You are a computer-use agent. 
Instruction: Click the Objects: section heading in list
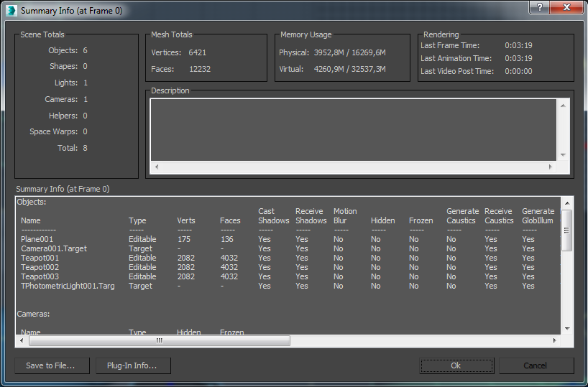point(32,202)
